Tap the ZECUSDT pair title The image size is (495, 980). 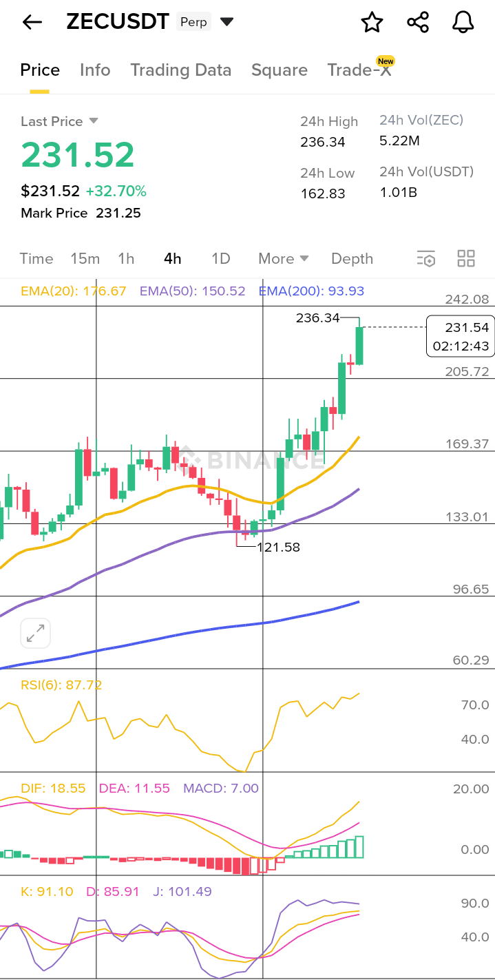pyautogui.click(x=118, y=22)
